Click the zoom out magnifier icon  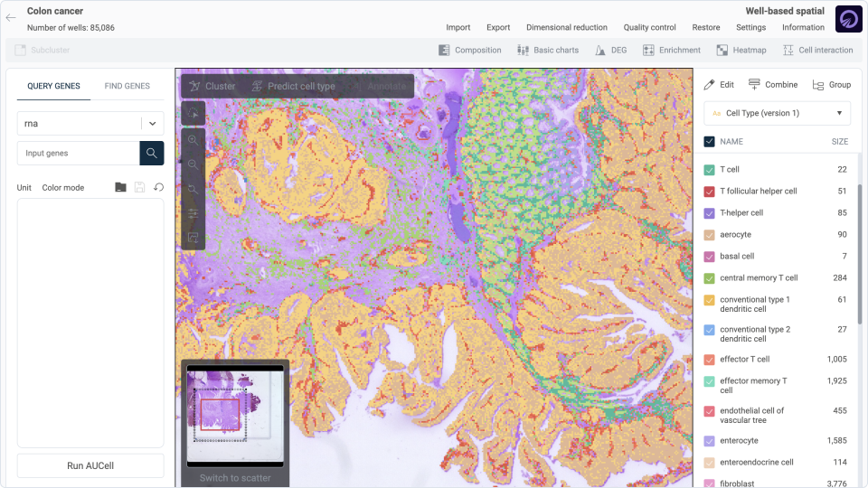tap(193, 165)
